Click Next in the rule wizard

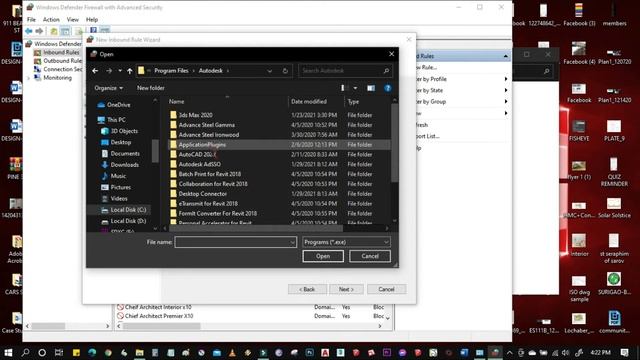[x=346, y=289]
